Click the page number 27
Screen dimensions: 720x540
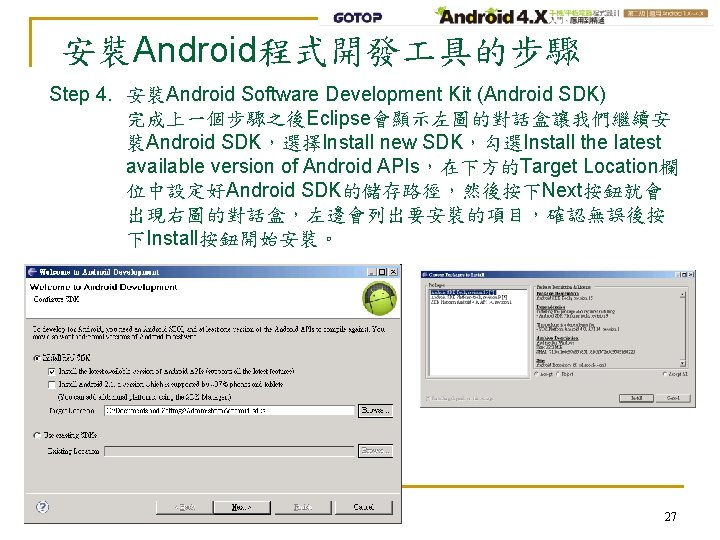(x=670, y=517)
